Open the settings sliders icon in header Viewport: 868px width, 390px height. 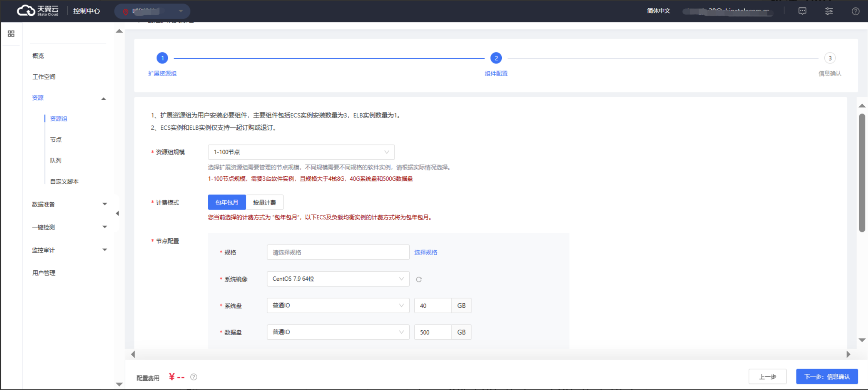coord(829,11)
